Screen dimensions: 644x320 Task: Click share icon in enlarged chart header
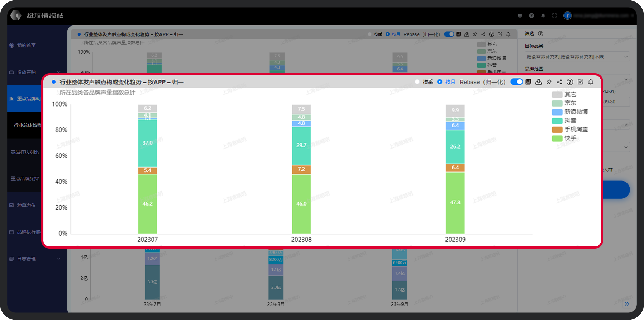click(559, 82)
